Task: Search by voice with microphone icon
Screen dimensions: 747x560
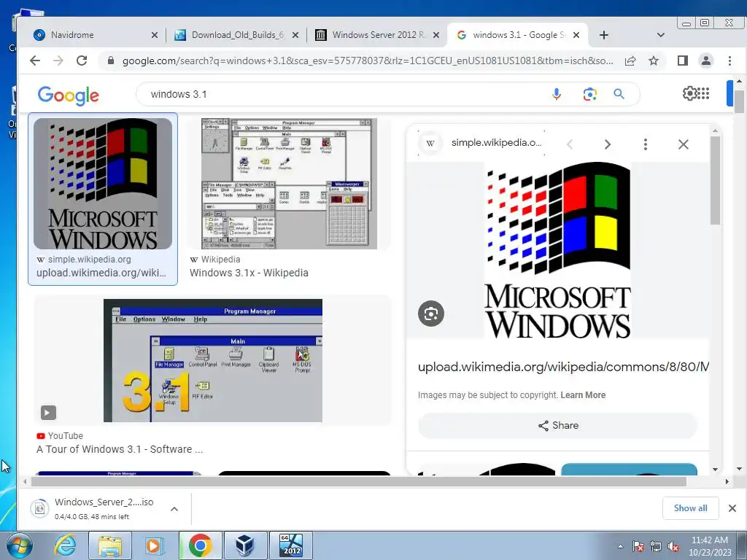Action: coord(557,94)
